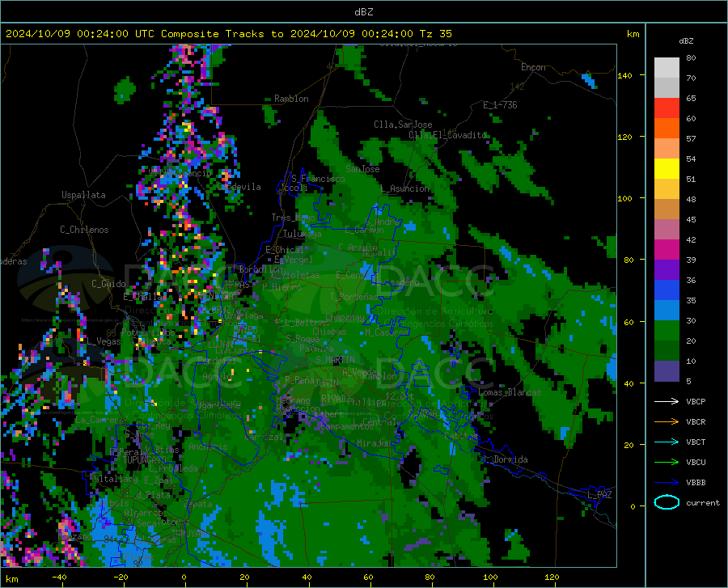Click the 'JUNIN' map label
This screenshot has width=728, height=588.
[x=327, y=383]
